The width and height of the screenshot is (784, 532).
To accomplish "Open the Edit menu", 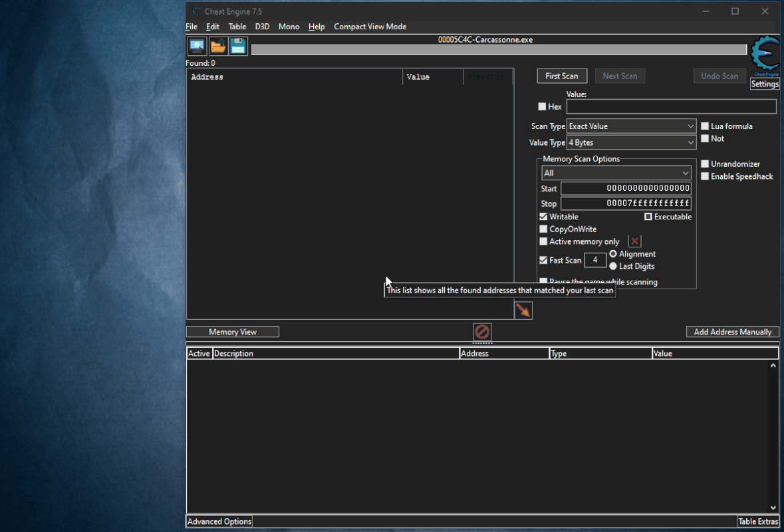I will (213, 27).
